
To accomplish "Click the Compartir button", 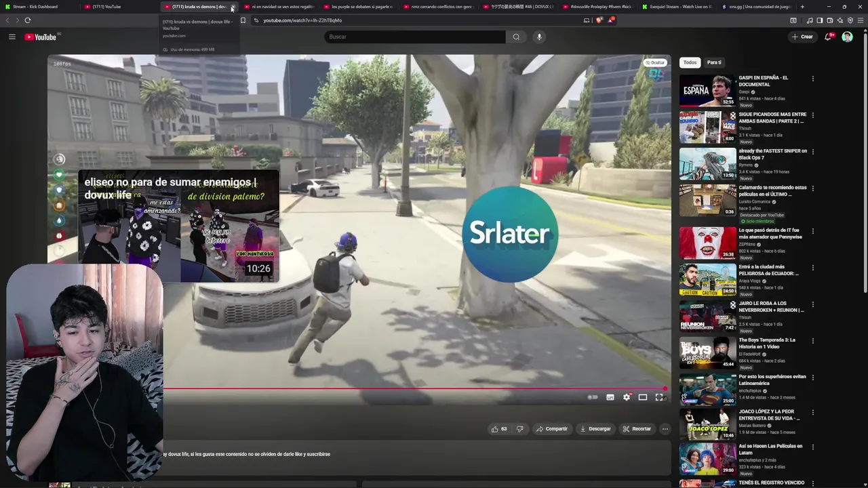I will 551,428.
